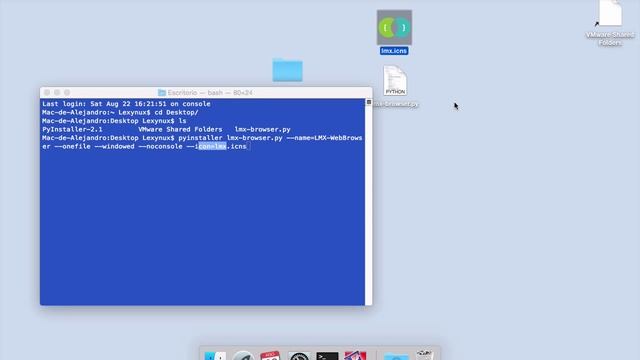
Task: Click the 'ls' command text in Terminal
Action: [182, 121]
